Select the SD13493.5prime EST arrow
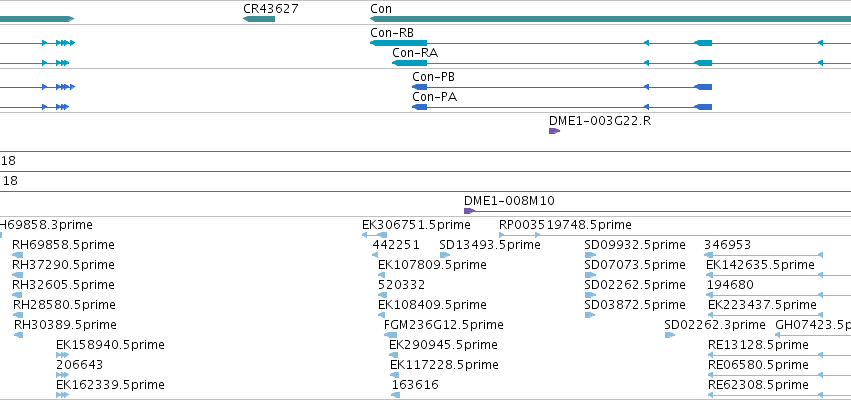Screen dimensions: 851x400 tap(445, 255)
